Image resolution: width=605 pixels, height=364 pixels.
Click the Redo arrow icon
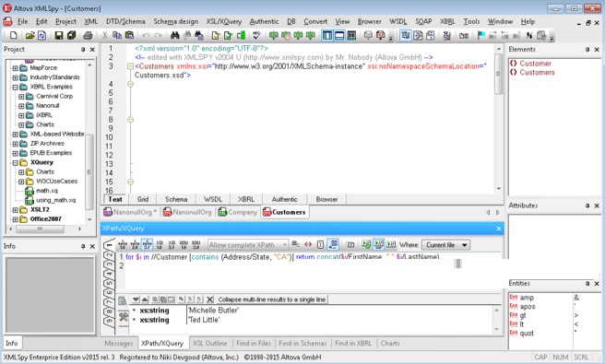[x=159, y=35]
